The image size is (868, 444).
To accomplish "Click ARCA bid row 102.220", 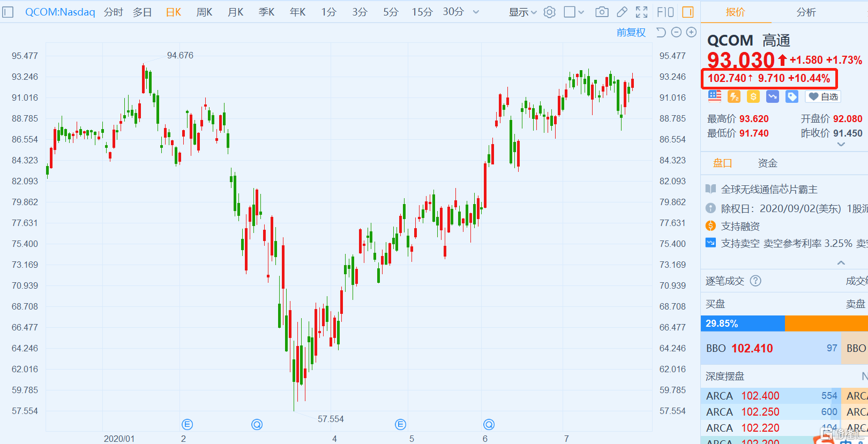I will (771, 428).
